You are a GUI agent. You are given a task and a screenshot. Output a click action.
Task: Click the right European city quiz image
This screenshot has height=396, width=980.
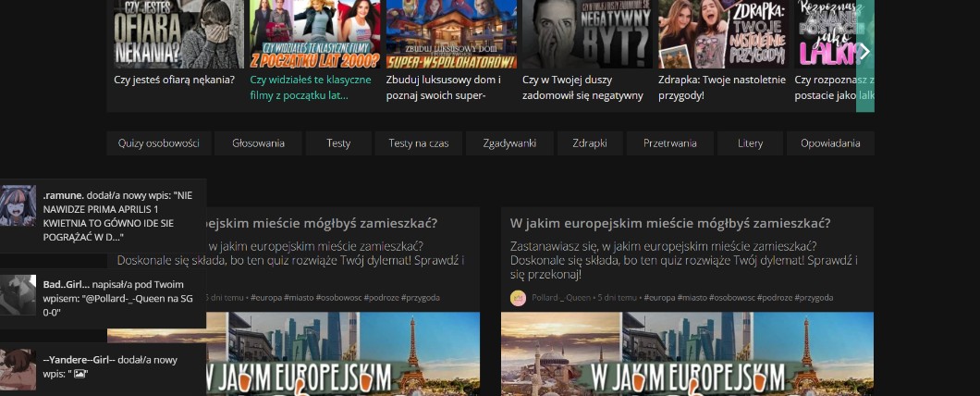point(687,353)
